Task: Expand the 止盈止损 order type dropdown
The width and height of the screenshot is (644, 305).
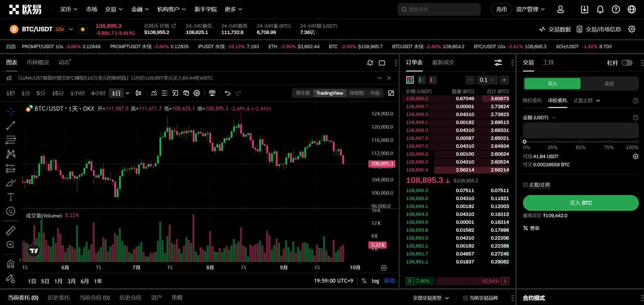Action: click(587, 100)
